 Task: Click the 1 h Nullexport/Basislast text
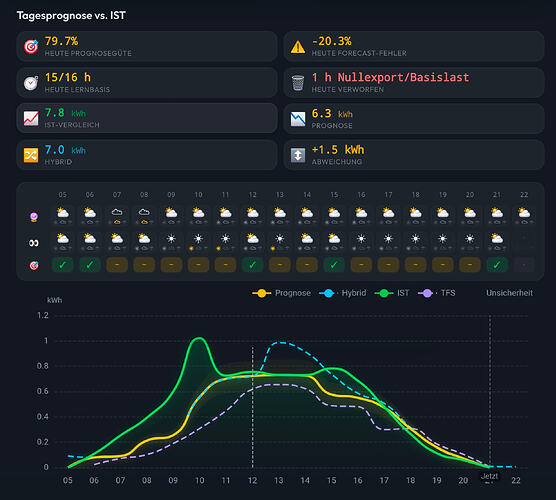390,77
